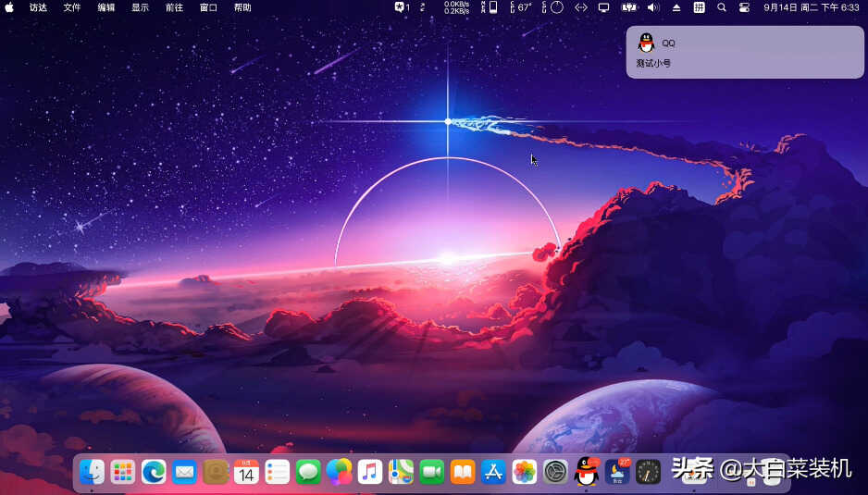Click the eject icon in menu bar
868x495 pixels.
[x=676, y=7]
